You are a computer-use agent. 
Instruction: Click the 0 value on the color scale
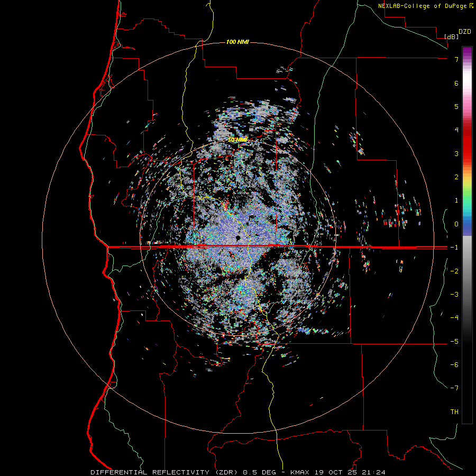click(456, 224)
